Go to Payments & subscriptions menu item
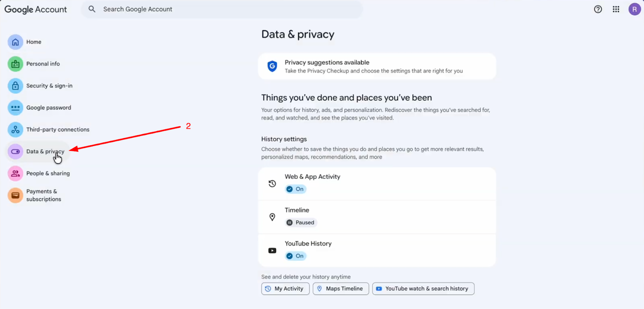This screenshot has width=644, height=309. [x=44, y=195]
